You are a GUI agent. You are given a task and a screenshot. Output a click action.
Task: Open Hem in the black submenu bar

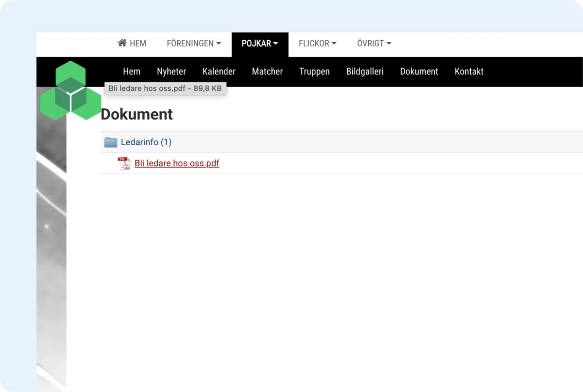click(x=132, y=71)
